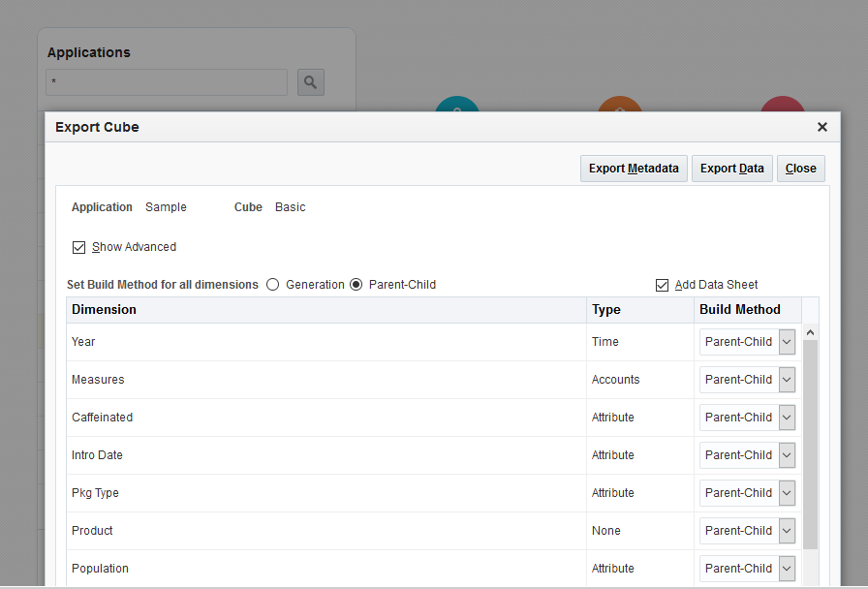Viewport: 868px width, 589px height.
Task: Click the dimension table vertical scrollbar thumb
Action: pyautogui.click(x=811, y=445)
